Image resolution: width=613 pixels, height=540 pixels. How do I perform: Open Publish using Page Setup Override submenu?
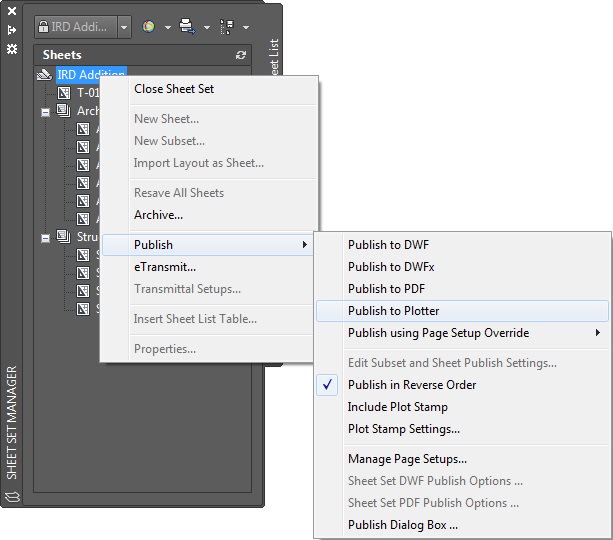tap(462, 333)
